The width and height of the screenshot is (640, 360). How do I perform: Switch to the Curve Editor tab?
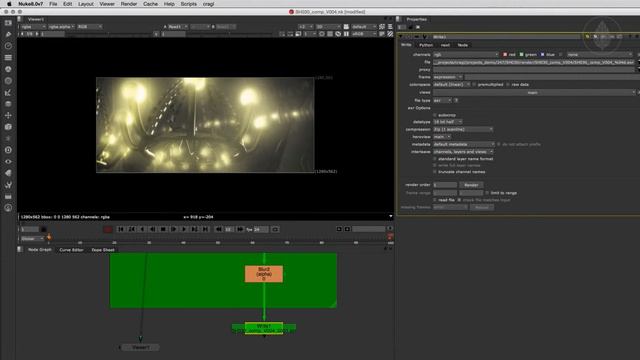coord(71,249)
